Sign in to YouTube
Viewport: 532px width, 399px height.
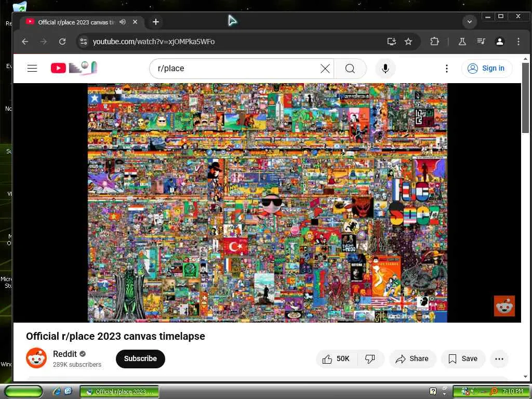(x=486, y=68)
